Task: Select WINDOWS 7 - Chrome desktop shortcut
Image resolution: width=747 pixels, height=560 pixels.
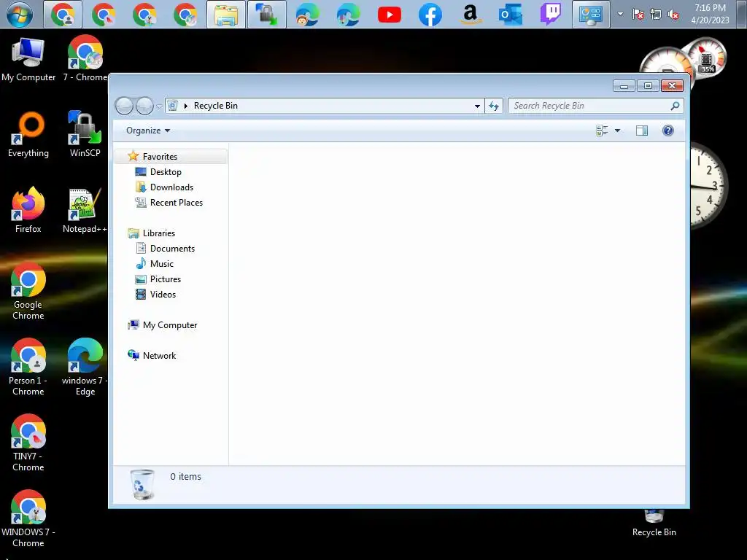Action: click(28, 518)
